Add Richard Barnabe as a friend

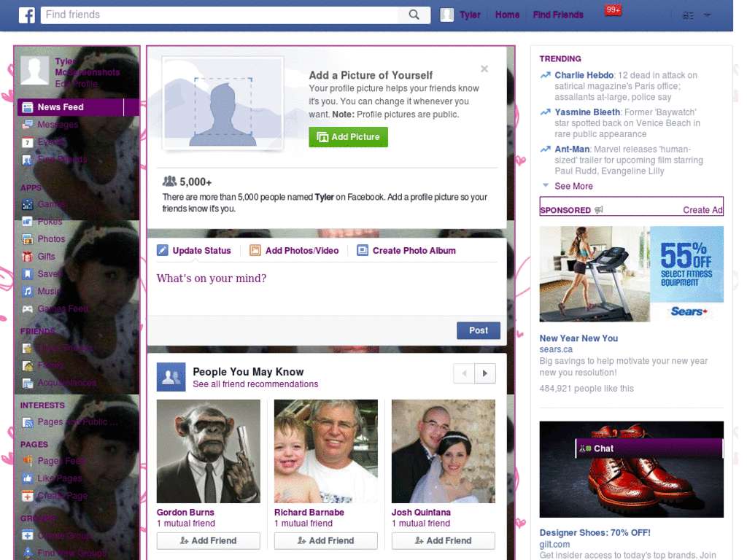[326, 541]
